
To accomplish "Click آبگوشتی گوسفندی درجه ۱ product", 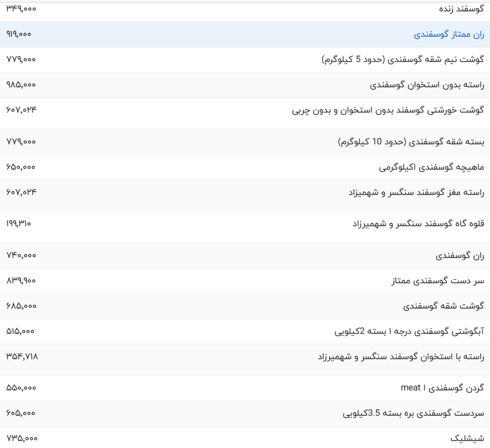I will (409, 331).
